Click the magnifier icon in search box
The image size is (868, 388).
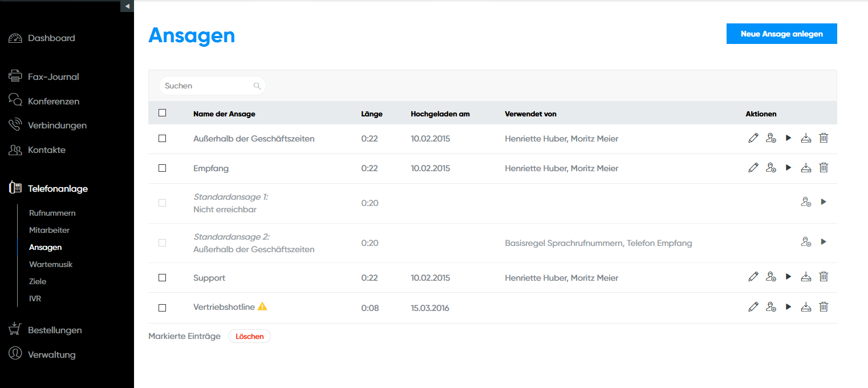257,86
